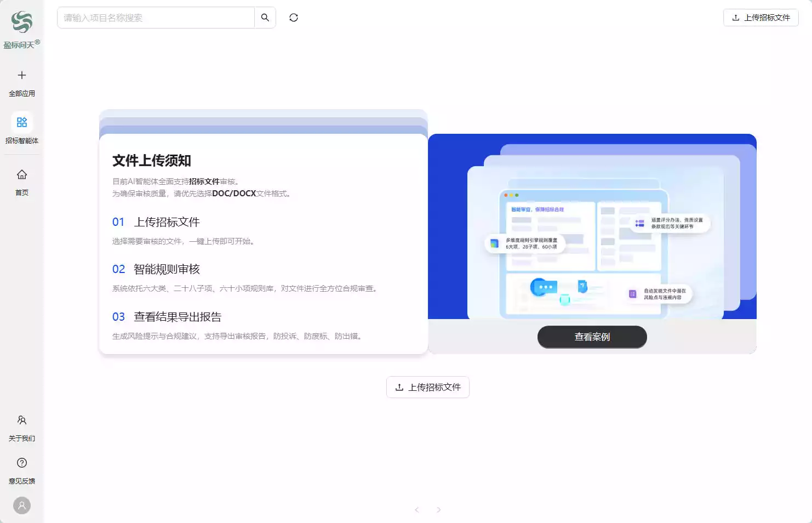This screenshot has height=523, width=812.
Task: Click the center 上传招标文件 button below cards
Action: click(428, 387)
